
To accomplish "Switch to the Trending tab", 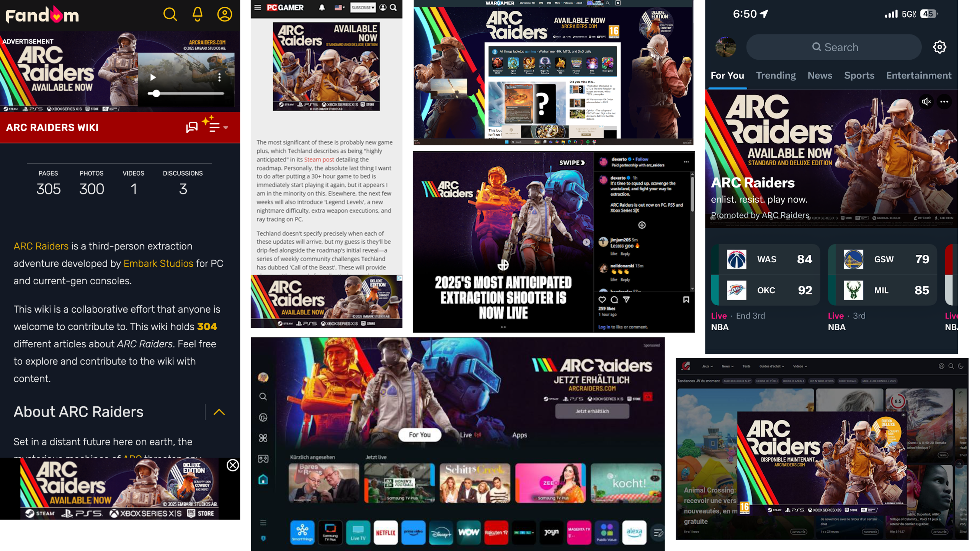I will coord(776,75).
